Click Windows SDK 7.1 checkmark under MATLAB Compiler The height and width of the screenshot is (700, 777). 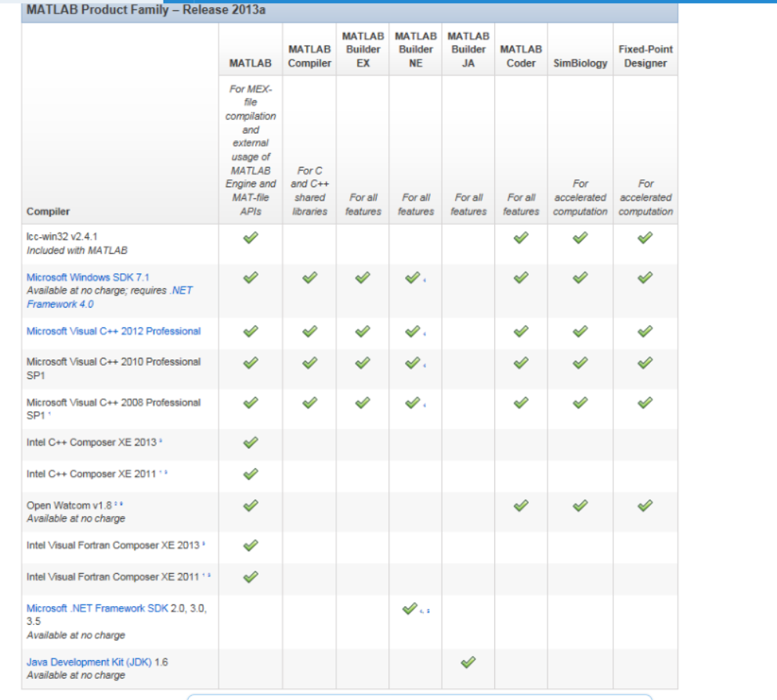[x=309, y=277]
